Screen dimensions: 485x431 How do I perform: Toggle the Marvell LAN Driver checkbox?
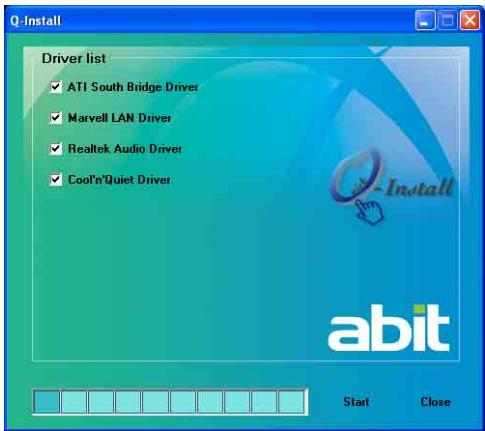pyautogui.click(x=56, y=118)
